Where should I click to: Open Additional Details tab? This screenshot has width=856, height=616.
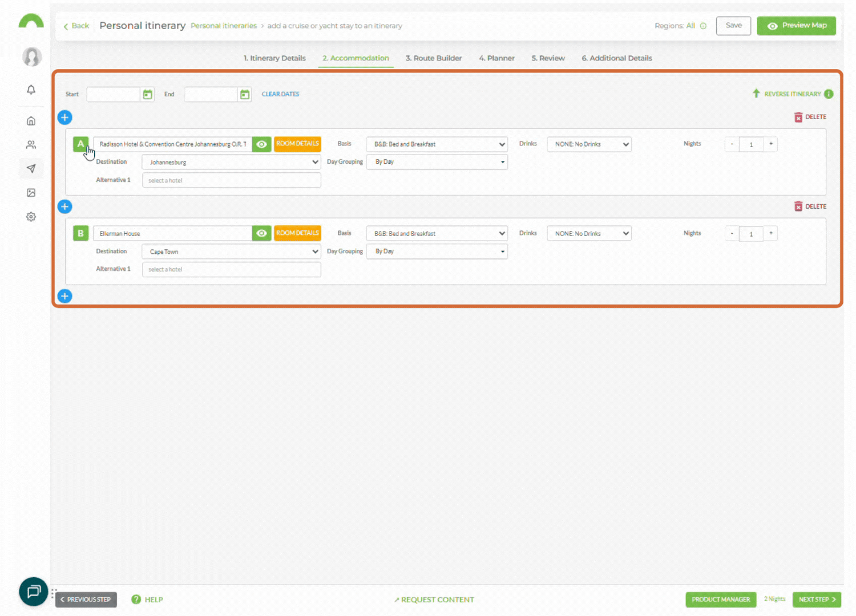pyautogui.click(x=617, y=58)
